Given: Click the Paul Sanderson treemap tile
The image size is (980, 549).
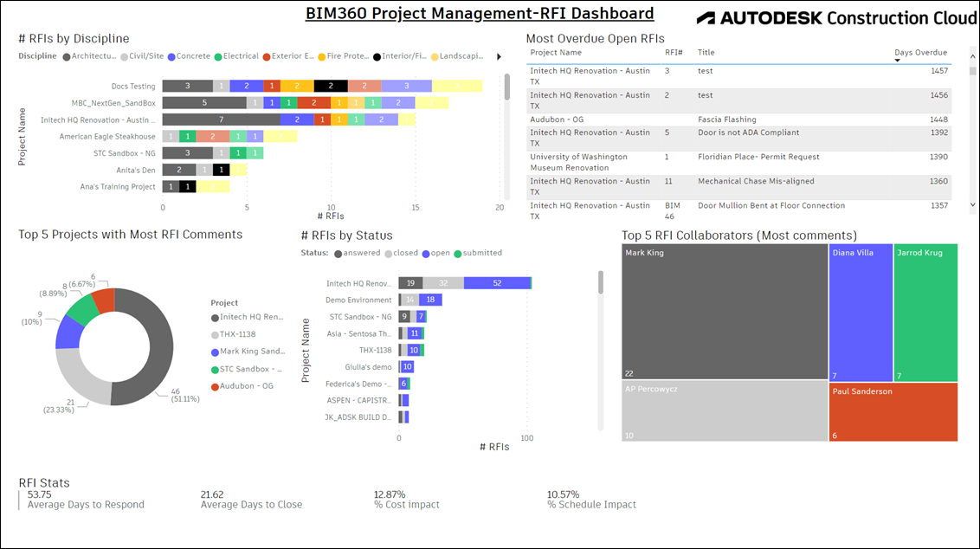Looking at the screenshot, I should (x=893, y=412).
